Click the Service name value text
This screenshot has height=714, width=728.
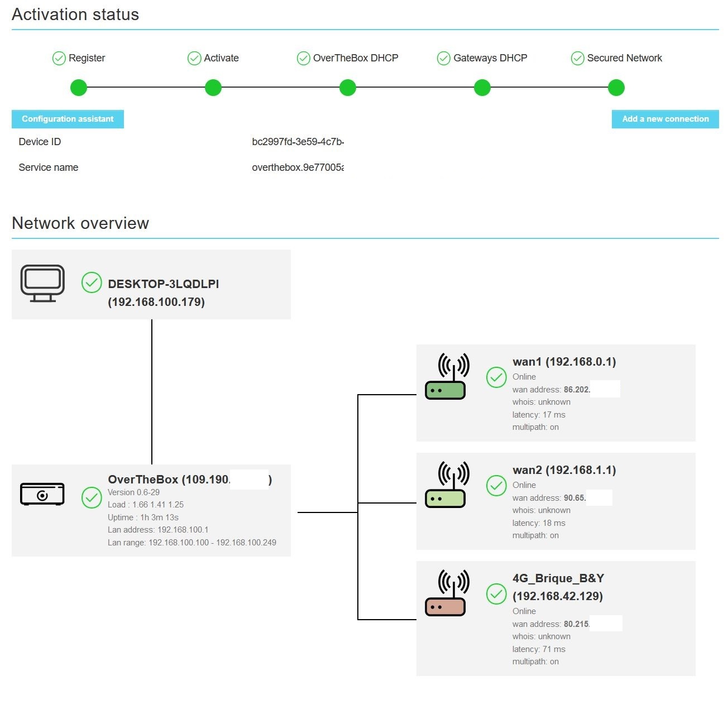click(298, 167)
